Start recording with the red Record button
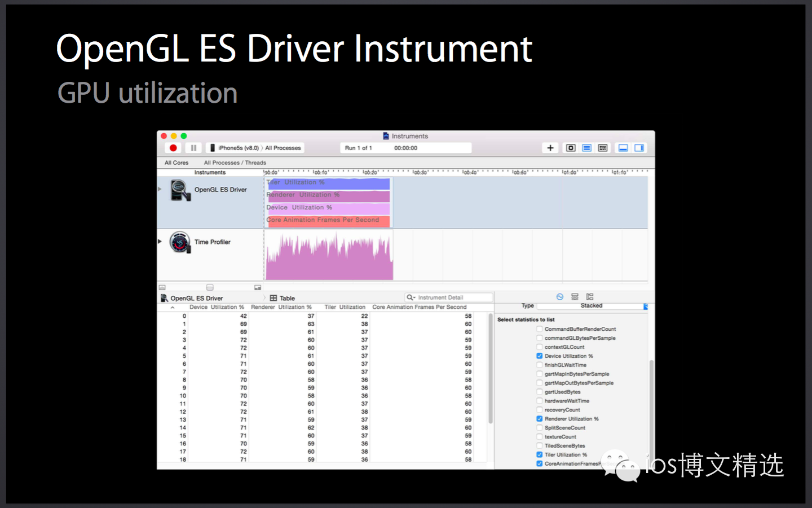This screenshot has height=508, width=812. coord(173,148)
